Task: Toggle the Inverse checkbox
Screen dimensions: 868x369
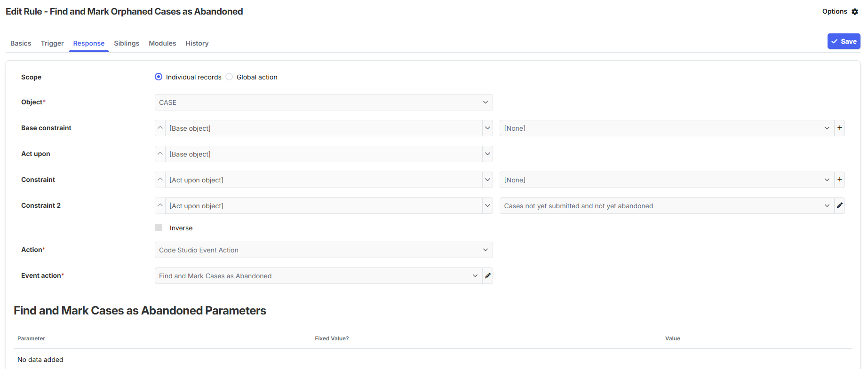Action: (x=159, y=228)
